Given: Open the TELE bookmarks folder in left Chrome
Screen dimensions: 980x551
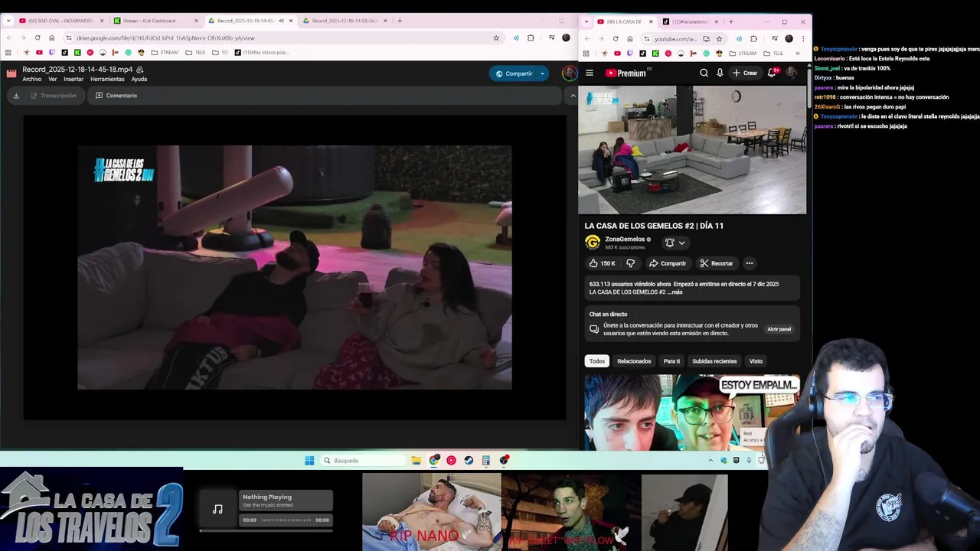Looking at the screenshot, I should (x=195, y=53).
